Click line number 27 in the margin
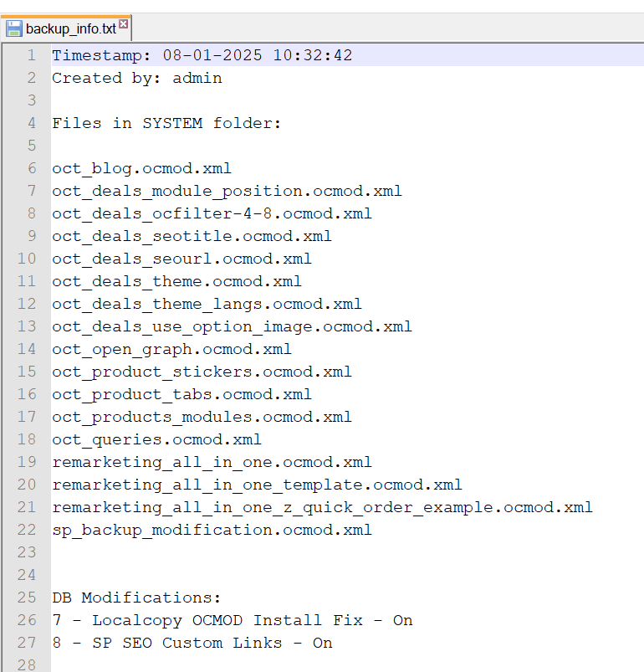644x672 pixels. [x=27, y=643]
